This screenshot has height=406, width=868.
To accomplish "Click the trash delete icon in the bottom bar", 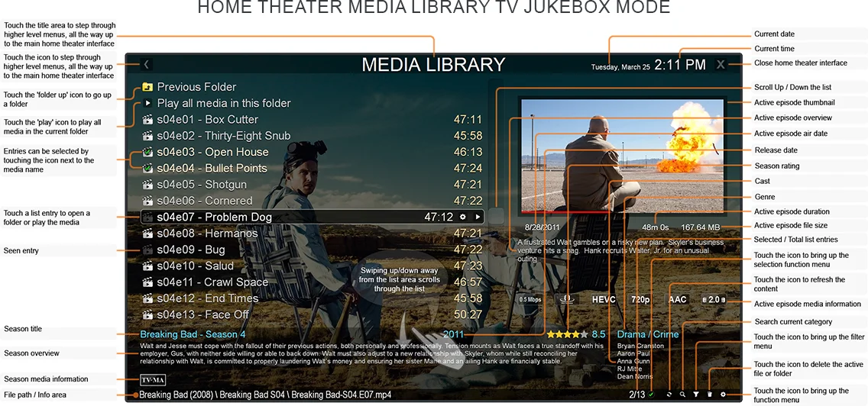I will point(710,395).
